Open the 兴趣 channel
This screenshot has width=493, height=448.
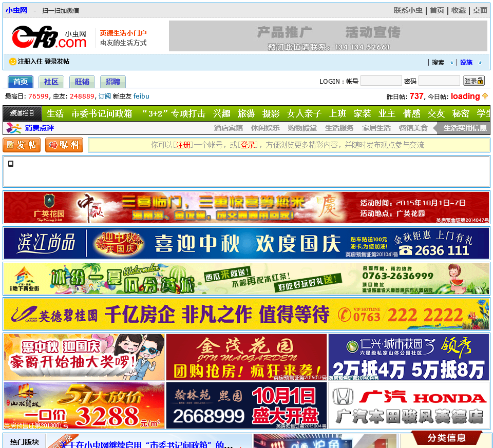[222, 113]
